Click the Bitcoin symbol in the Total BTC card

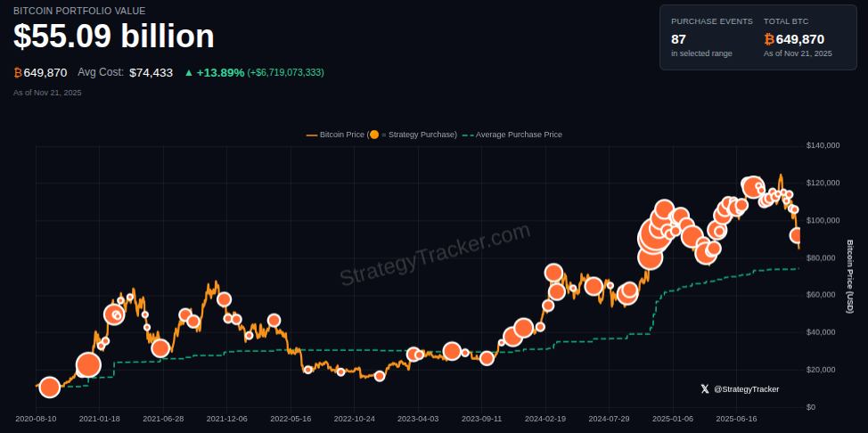point(769,39)
